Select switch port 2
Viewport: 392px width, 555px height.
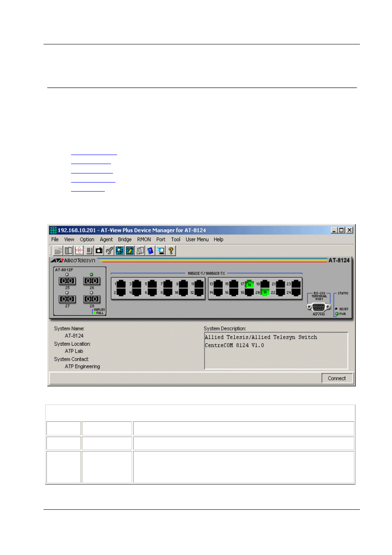click(x=121, y=292)
